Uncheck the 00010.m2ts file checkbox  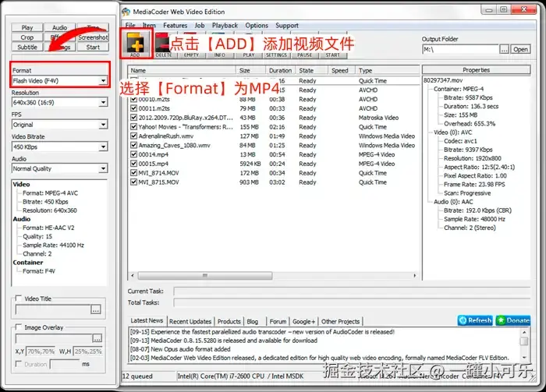point(133,100)
